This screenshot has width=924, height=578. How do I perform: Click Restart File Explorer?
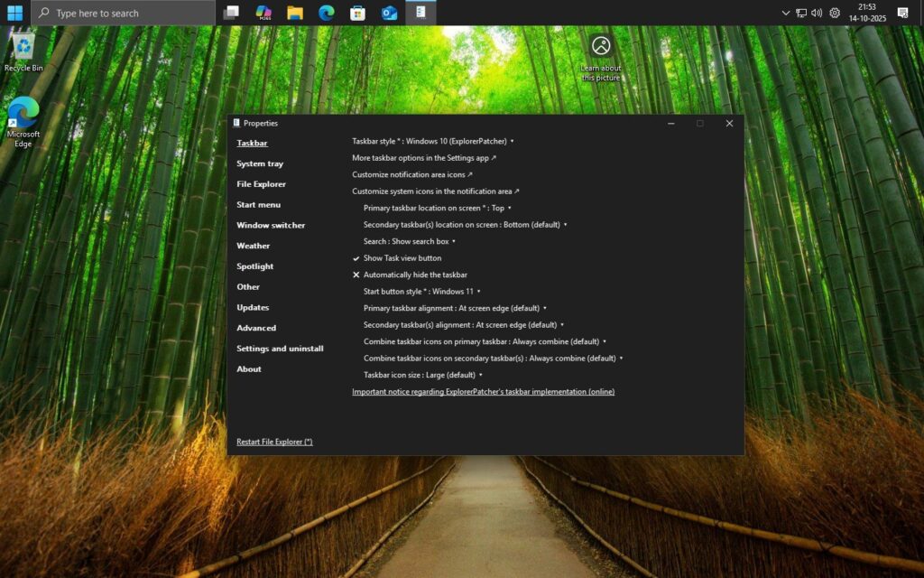[x=274, y=442]
